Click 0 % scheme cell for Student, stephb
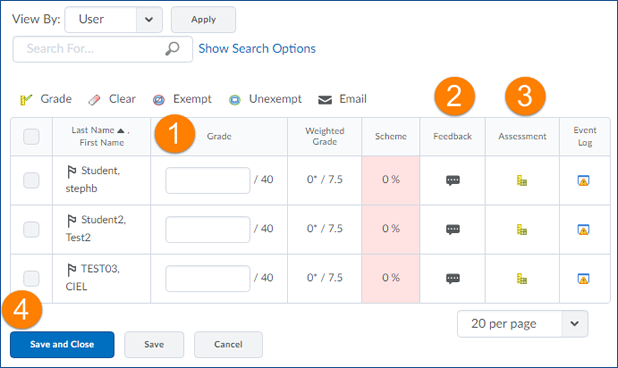618x368 pixels. tap(391, 180)
